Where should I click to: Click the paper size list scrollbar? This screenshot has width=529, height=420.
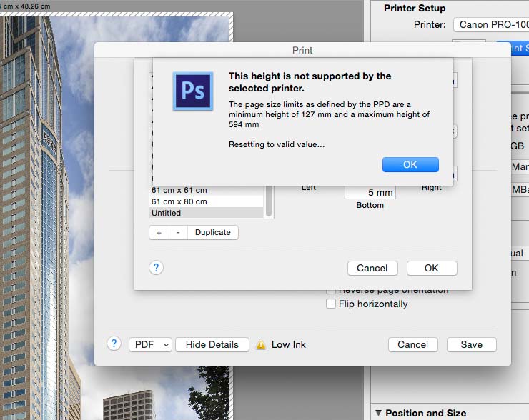click(x=269, y=201)
